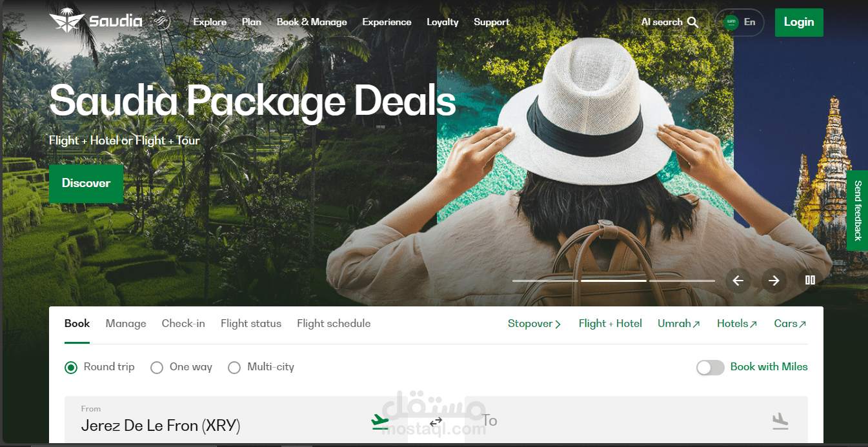Screen dimensions: 868x447
Task: Click the Discover button
Action: (x=86, y=183)
